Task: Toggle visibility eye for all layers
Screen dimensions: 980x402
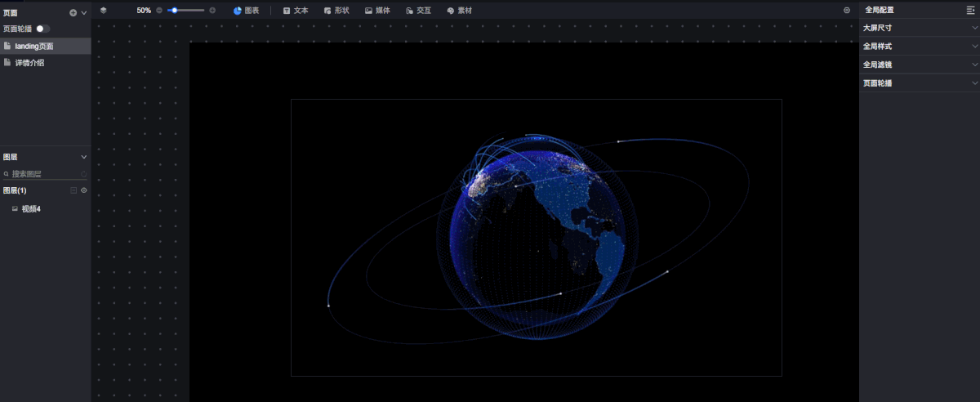Action: [x=83, y=190]
